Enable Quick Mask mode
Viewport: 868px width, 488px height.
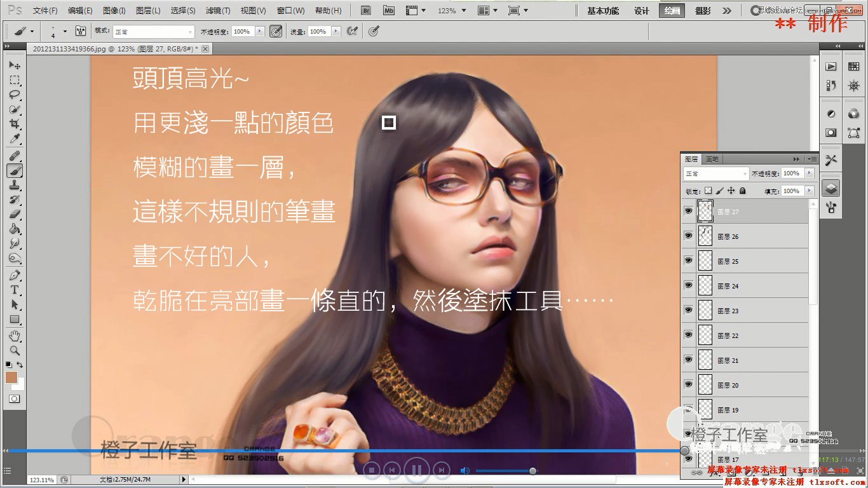pyautogui.click(x=14, y=398)
